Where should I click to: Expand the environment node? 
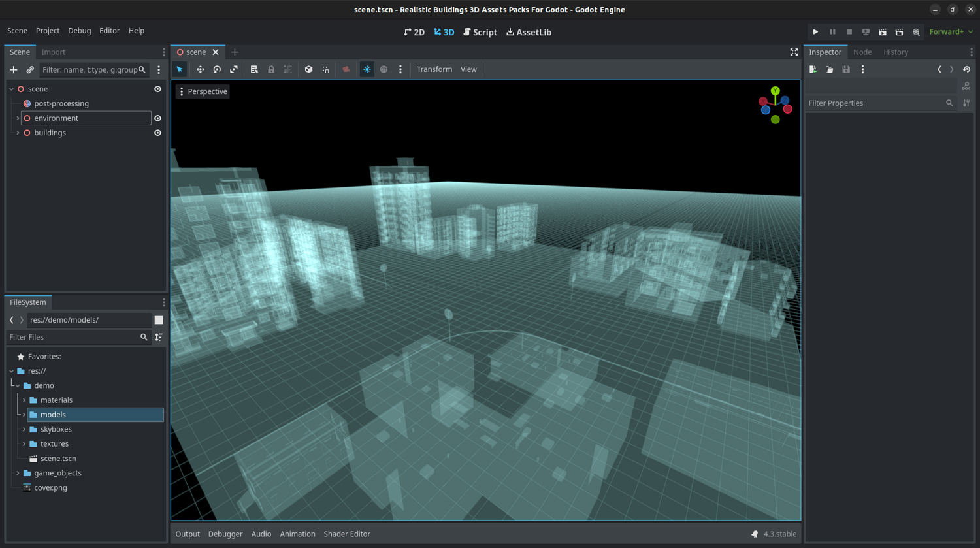(18, 118)
